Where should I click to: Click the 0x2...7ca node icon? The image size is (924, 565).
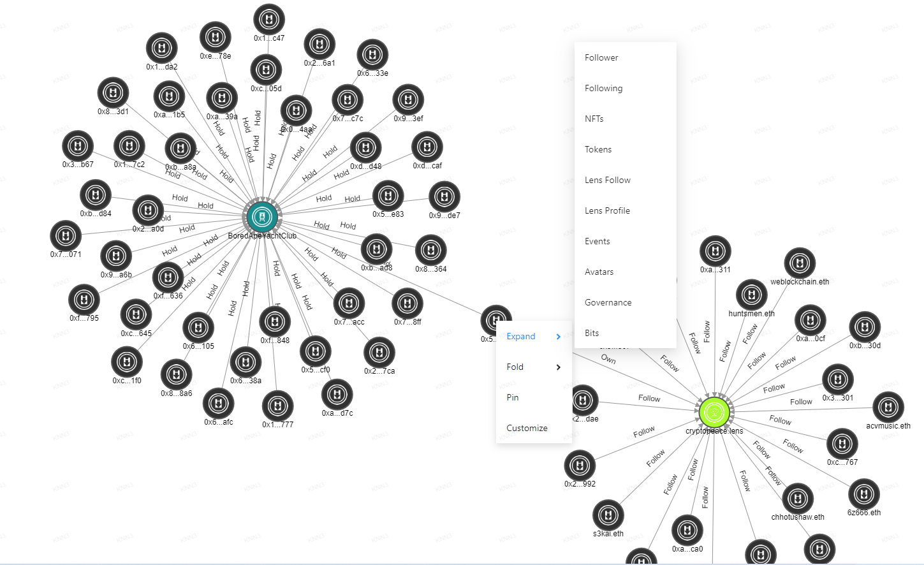pos(379,353)
